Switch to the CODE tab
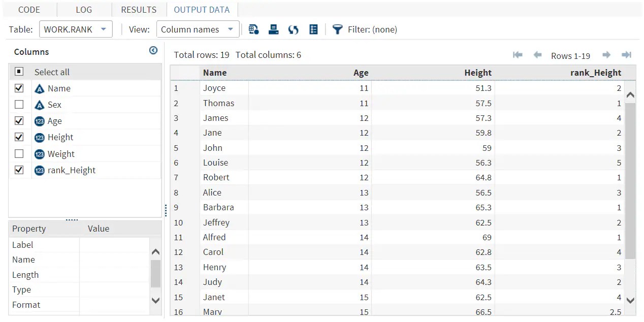The width and height of the screenshot is (644, 322). (29, 10)
